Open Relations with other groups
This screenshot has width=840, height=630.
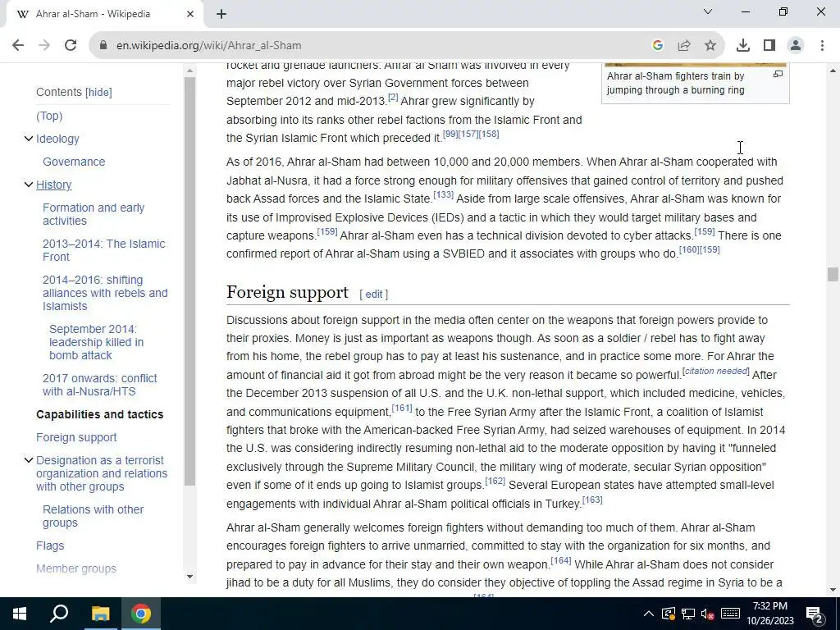[94, 516]
